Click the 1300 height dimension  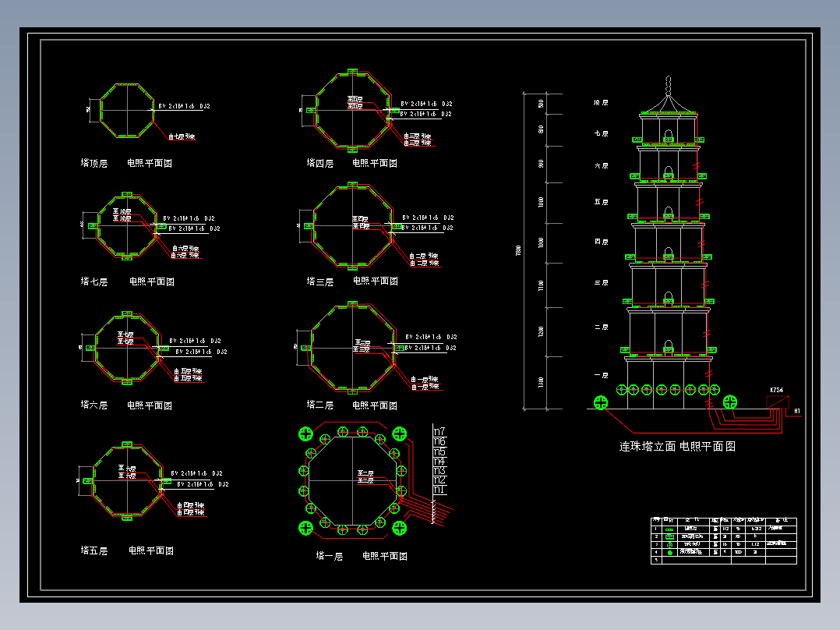(x=541, y=382)
